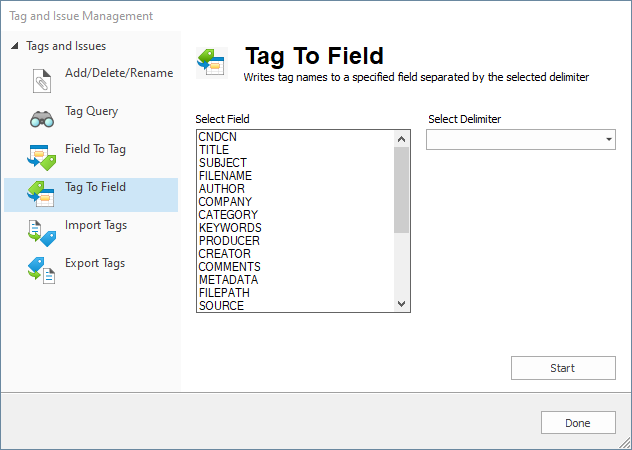Click the field list scroll-up arrow
The image size is (632, 450).
click(401, 140)
